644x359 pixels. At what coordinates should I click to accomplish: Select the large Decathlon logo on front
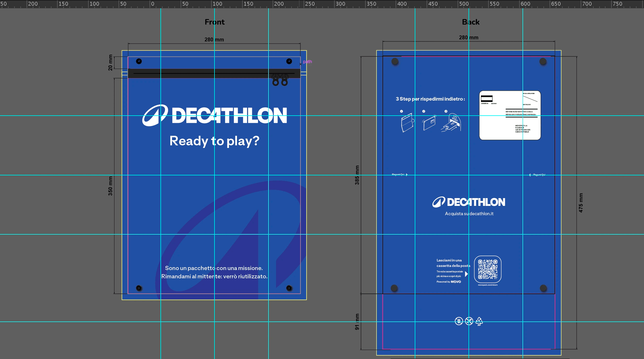(x=214, y=115)
